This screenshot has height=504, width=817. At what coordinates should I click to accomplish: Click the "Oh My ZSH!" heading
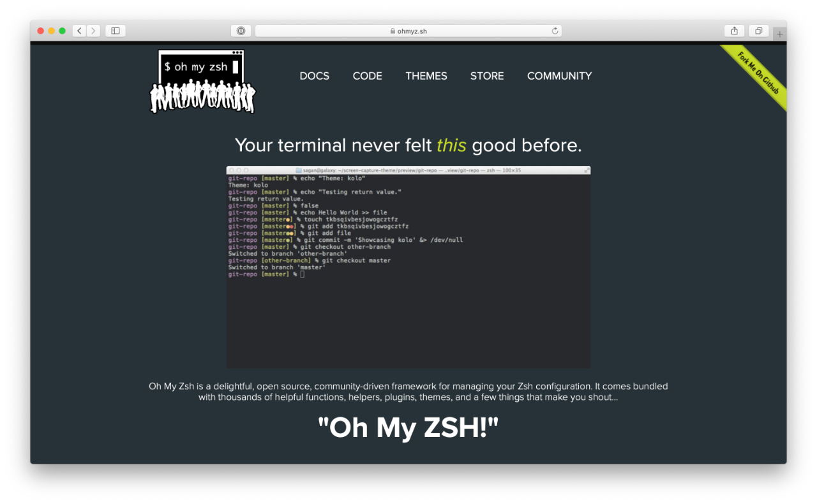point(408,427)
